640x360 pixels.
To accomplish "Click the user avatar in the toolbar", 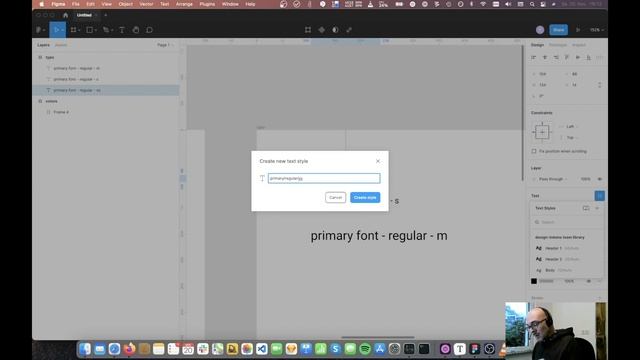I will 540,30.
